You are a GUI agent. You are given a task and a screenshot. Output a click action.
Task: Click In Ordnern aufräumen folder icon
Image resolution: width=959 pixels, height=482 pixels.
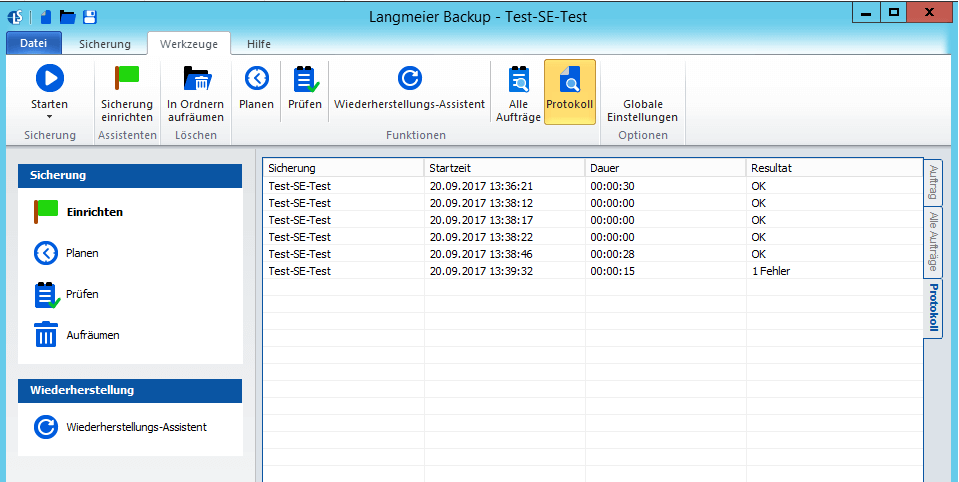click(x=196, y=78)
